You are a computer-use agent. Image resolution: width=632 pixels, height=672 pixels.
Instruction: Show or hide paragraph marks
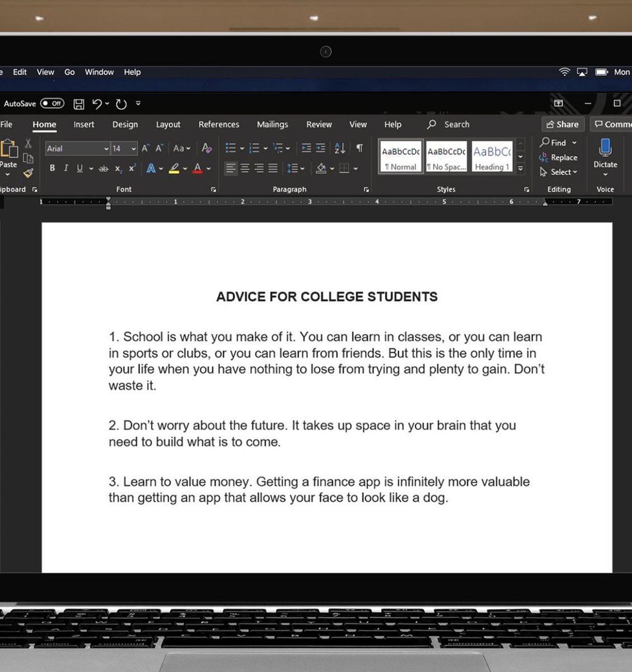click(359, 148)
